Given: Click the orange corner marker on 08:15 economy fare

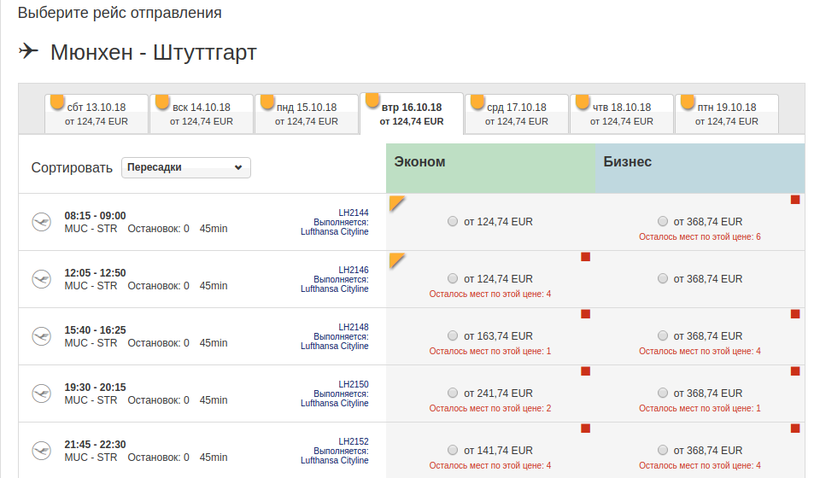Looking at the screenshot, I should 396,203.
